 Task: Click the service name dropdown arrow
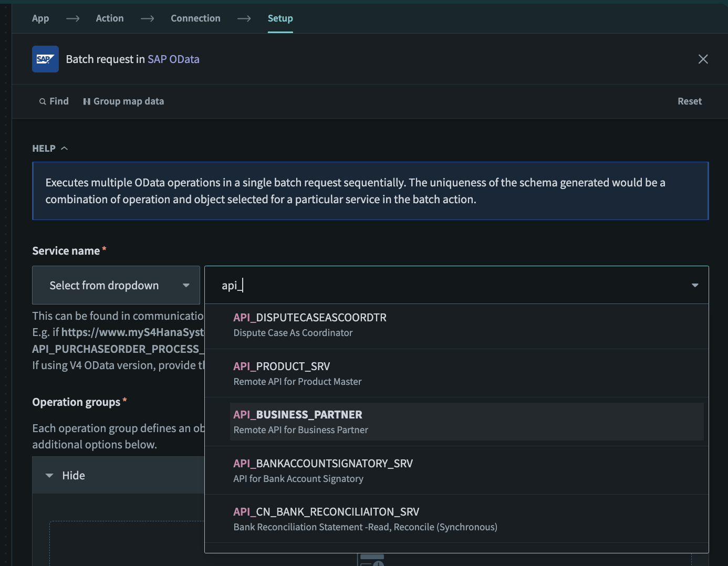click(x=694, y=285)
